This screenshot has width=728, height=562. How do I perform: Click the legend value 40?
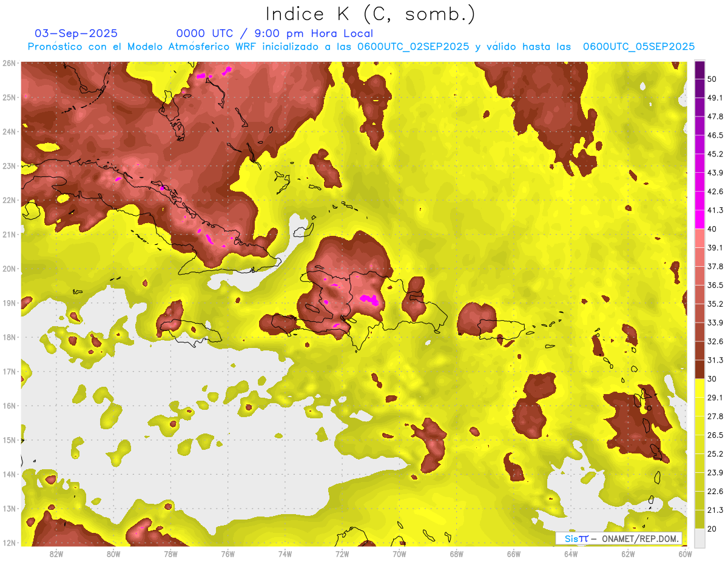tap(712, 229)
